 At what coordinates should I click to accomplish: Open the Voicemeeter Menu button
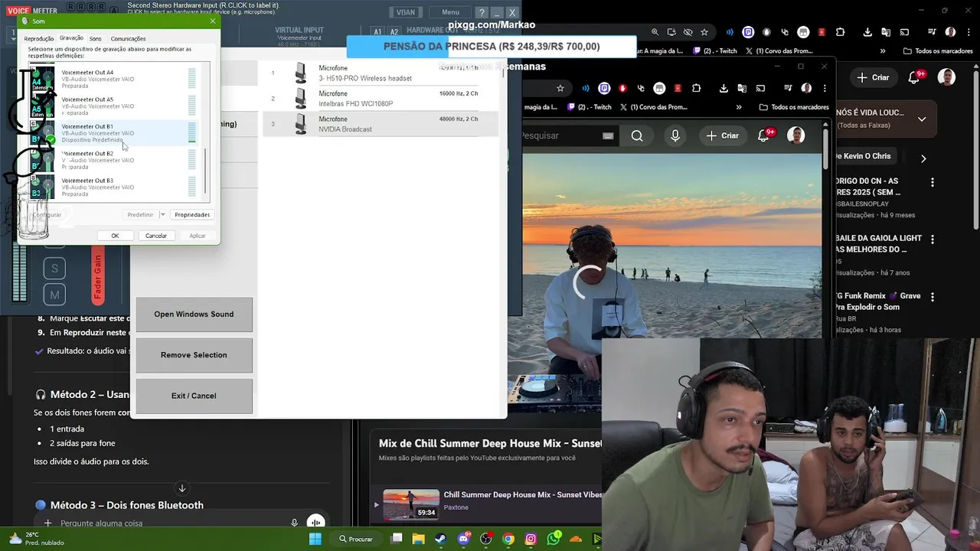click(450, 12)
